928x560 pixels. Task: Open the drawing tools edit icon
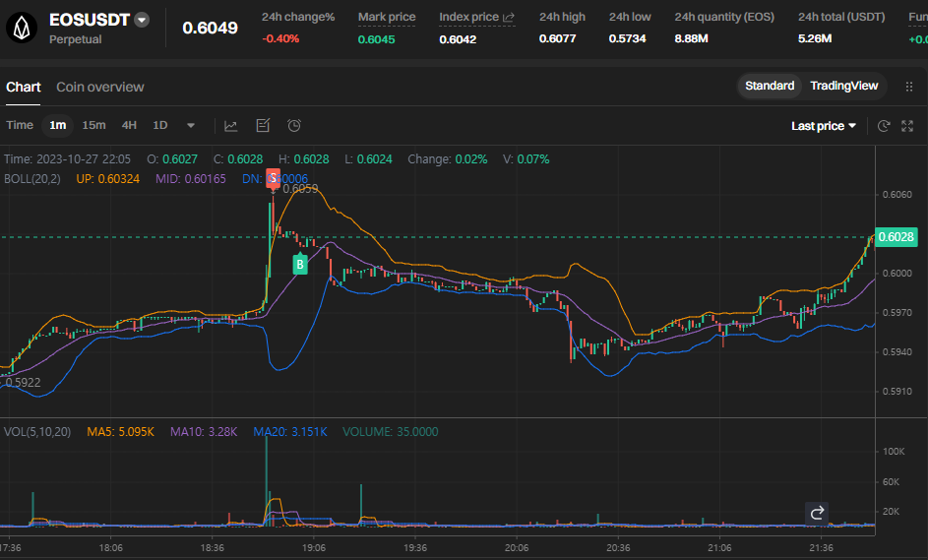263,126
